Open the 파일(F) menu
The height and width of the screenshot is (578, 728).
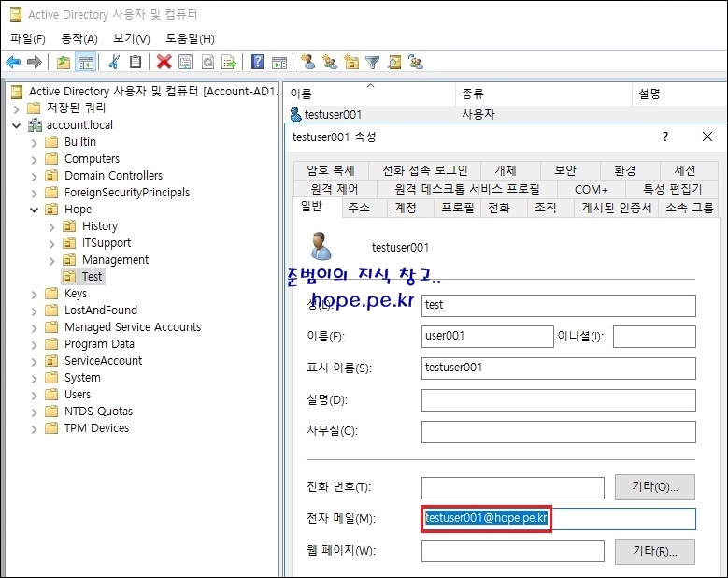click(28, 38)
